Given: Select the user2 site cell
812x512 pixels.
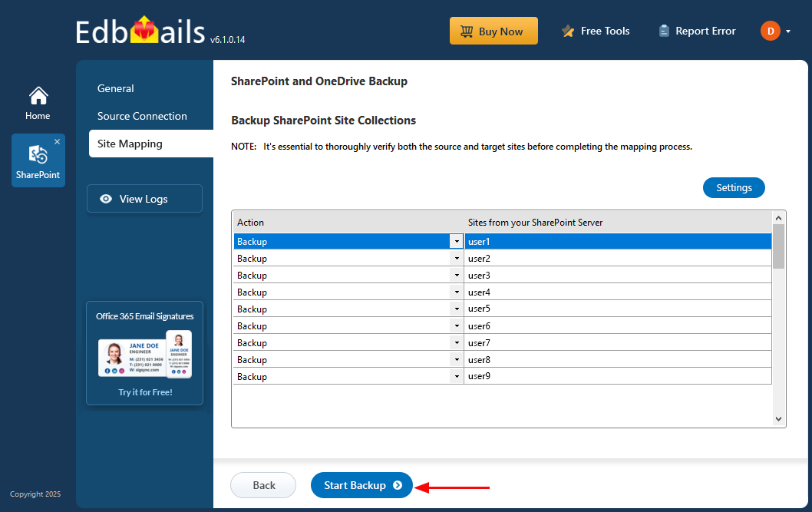Looking at the screenshot, I should tap(618, 259).
